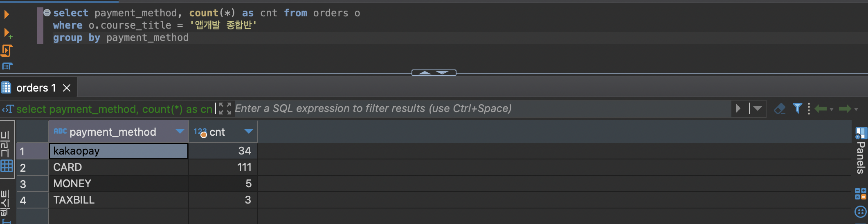The width and height of the screenshot is (868, 224).
Task: Click the editor-results divider resize handle
Action: pyautogui.click(x=434, y=73)
